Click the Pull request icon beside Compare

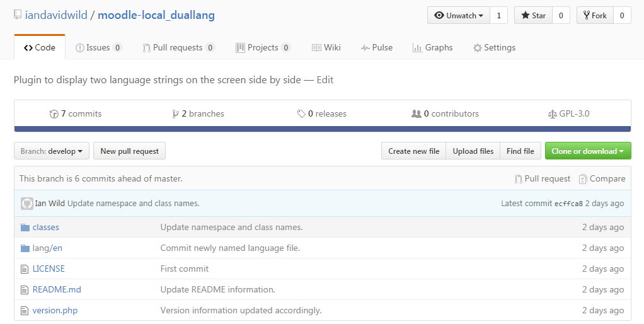coord(518,179)
